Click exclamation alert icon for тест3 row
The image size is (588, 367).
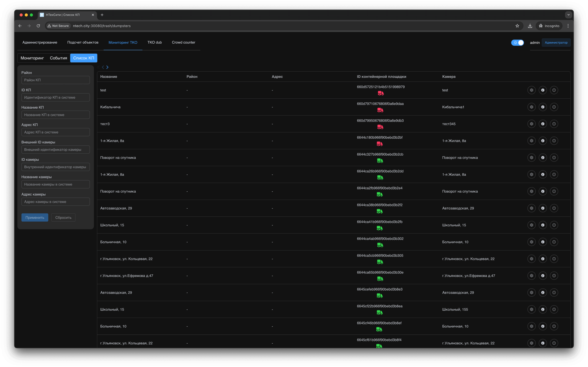tap(554, 124)
